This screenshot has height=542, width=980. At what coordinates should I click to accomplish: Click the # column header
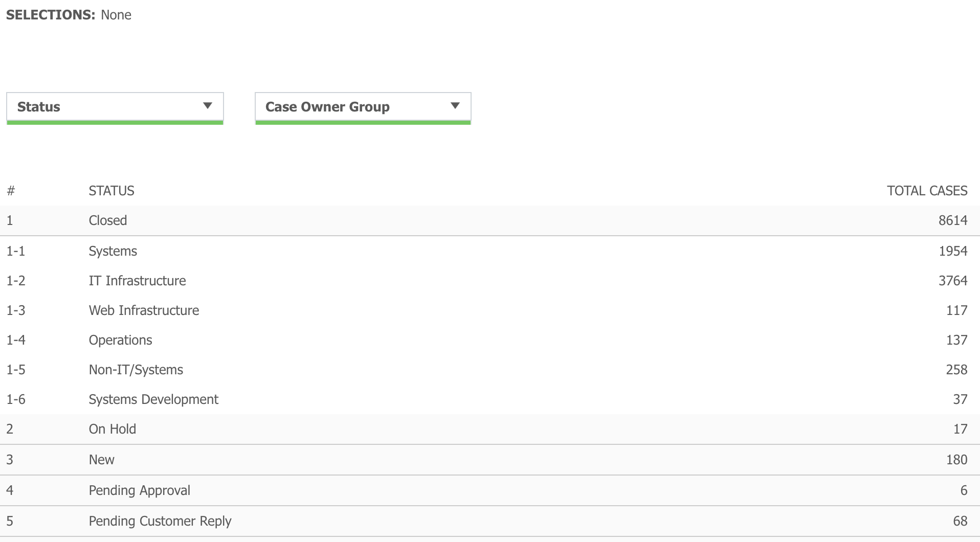(11, 190)
